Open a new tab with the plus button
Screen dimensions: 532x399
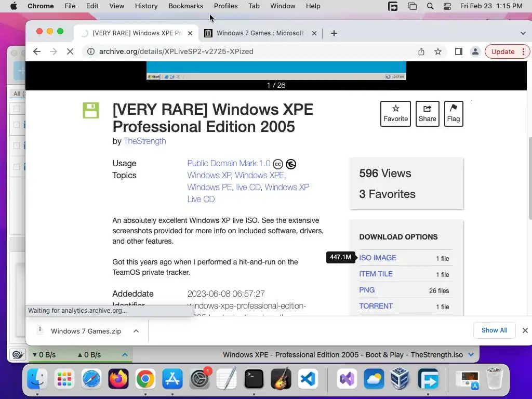click(x=334, y=33)
